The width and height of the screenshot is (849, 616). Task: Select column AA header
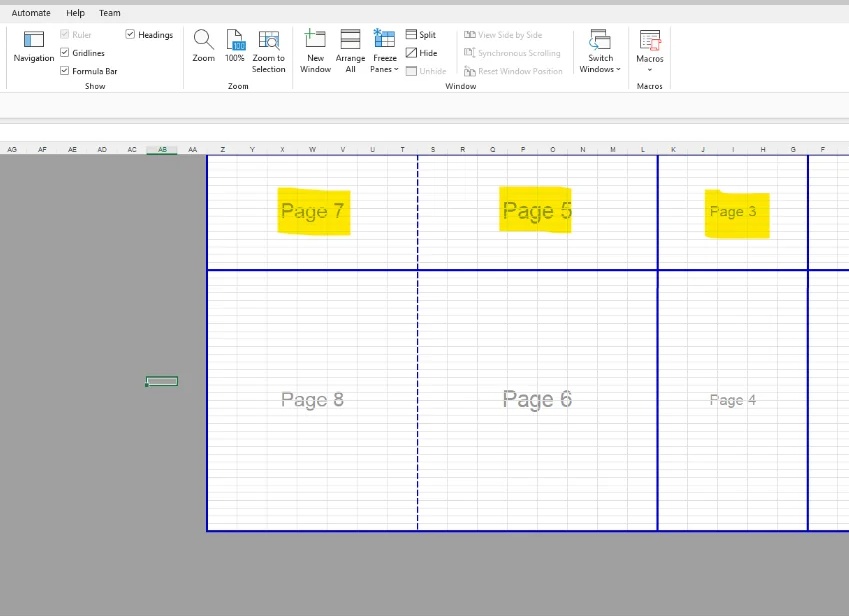click(x=192, y=149)
